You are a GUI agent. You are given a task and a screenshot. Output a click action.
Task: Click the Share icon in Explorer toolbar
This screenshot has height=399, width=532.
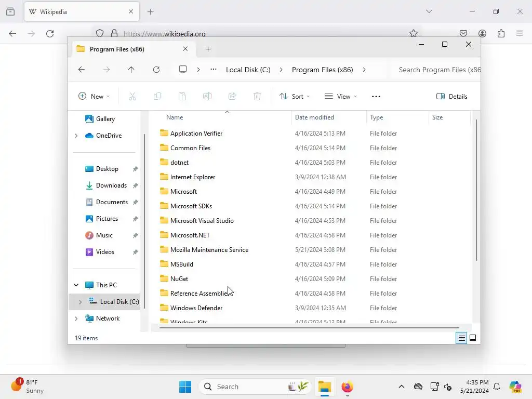click(x=232, y=96)
